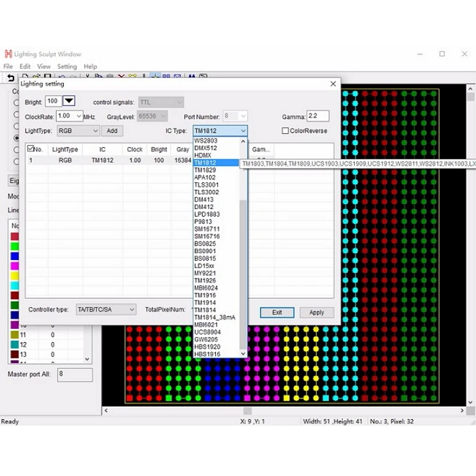Click the canvas vertical scrollbar down arrow
The image size is (476, 476).
click(470, 402)
